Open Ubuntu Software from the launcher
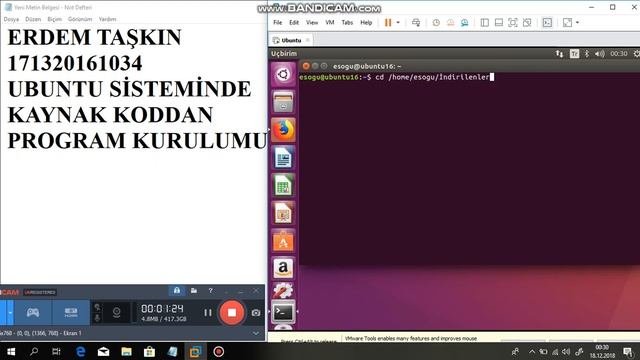Viewport: 640px width, 360px height. tap(283, 241)
